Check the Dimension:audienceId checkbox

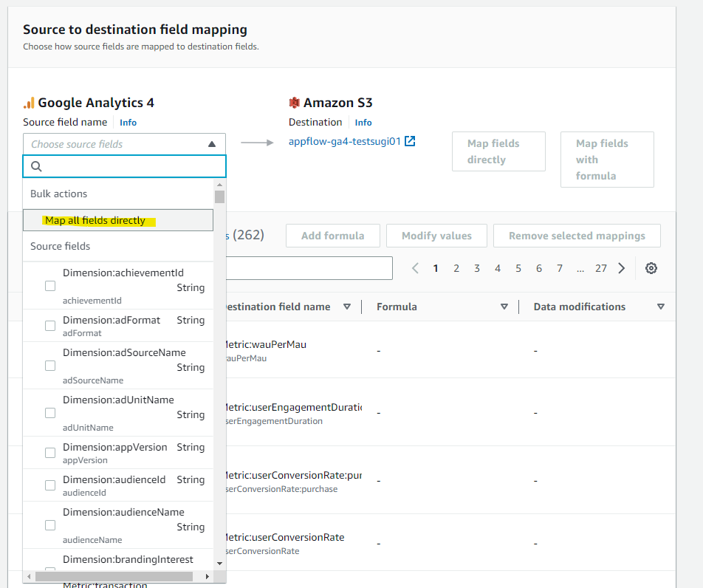pyautogui.click(x=50, y=486)
